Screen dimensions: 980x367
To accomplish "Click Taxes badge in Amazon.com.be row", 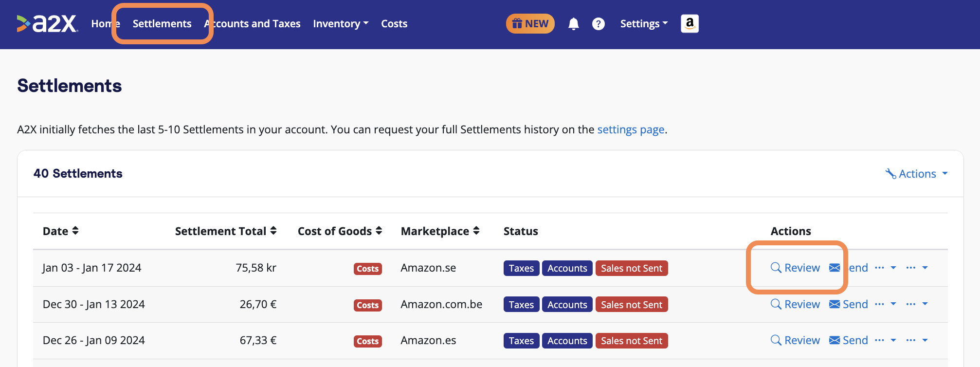I will coord(521,305).
